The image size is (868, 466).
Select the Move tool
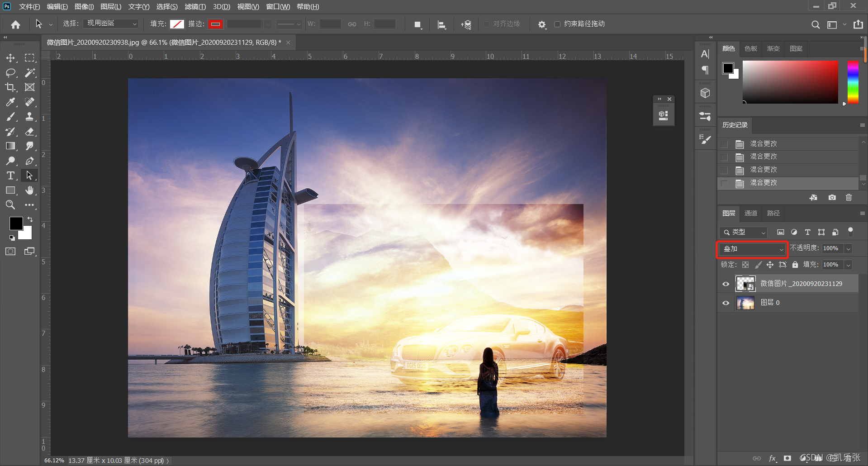click(x=10, y=58)
